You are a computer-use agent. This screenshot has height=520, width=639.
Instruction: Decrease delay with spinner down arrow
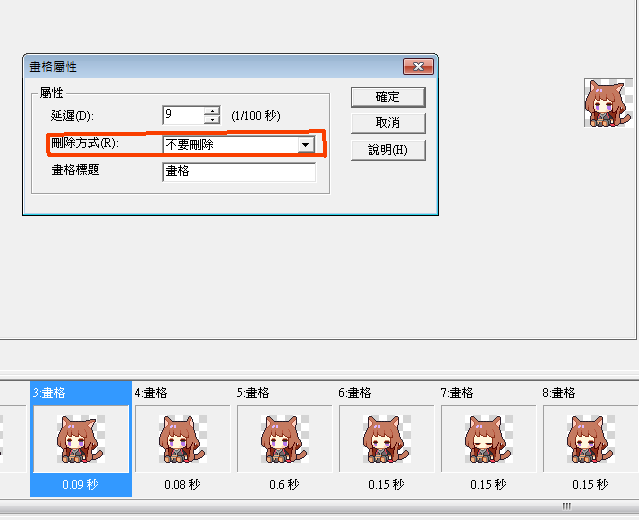tap(212, 120)
